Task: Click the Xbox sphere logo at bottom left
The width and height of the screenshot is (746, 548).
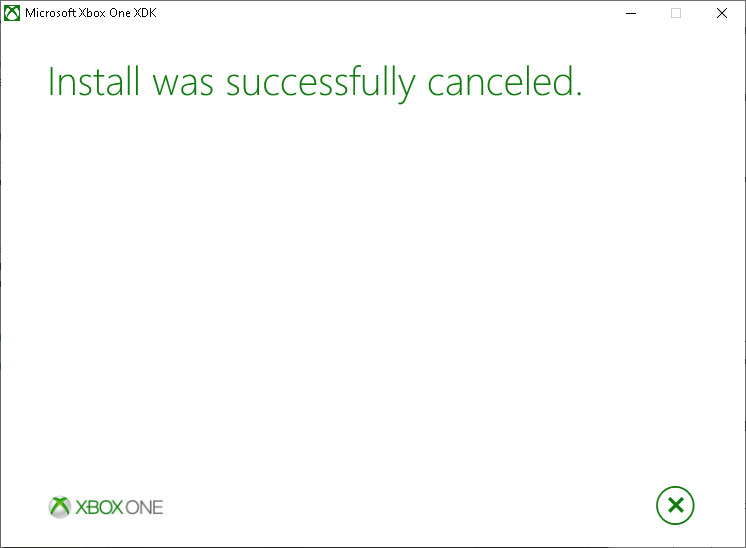Action: 60,507
